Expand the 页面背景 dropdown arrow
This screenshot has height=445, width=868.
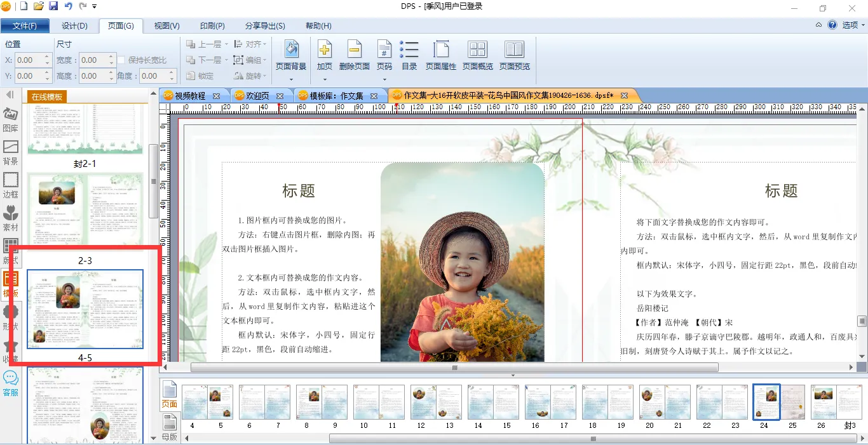click(291, 79)
